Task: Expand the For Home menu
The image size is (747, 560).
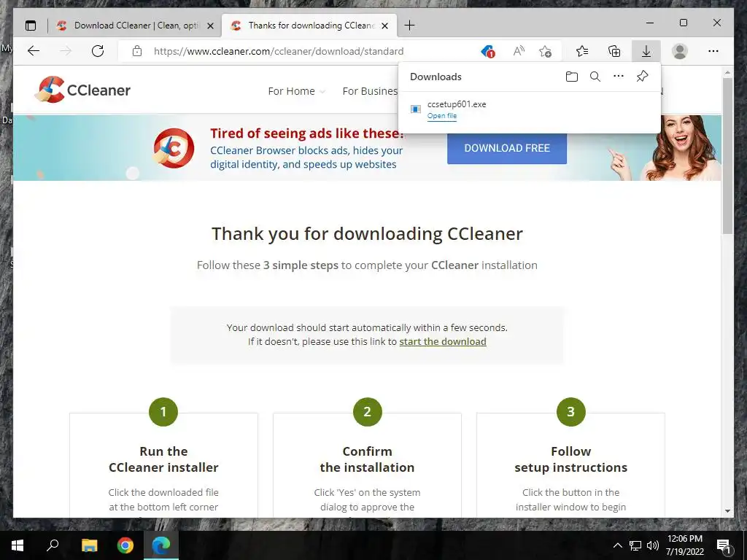Action: pyautogui.click(x=296, y=91)
